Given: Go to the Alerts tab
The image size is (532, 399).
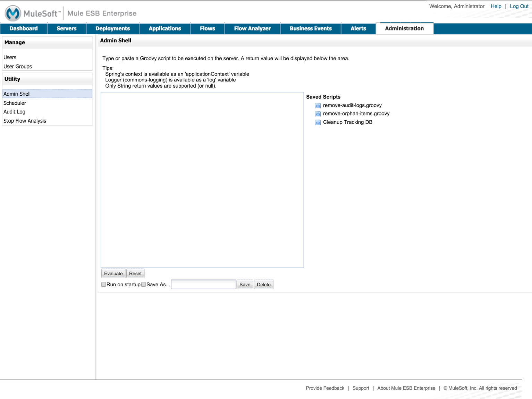Looking at the screenshot, I should pos(358,28).
